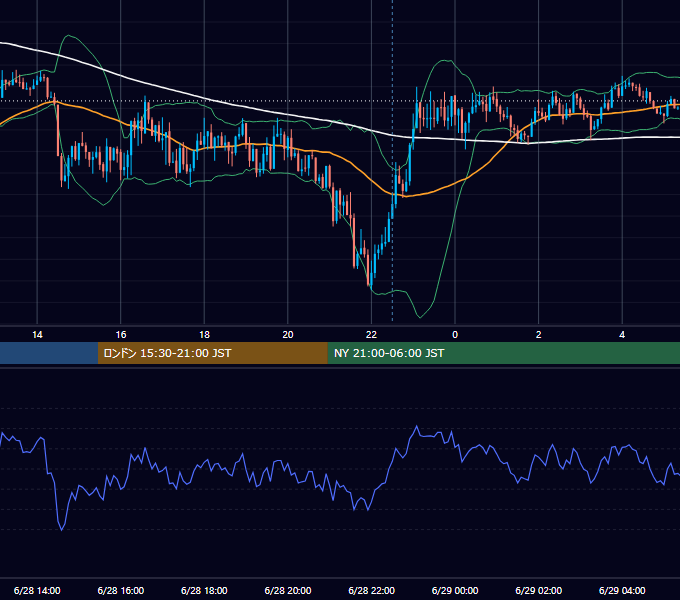Click time axis label 20

coord(288,335)
